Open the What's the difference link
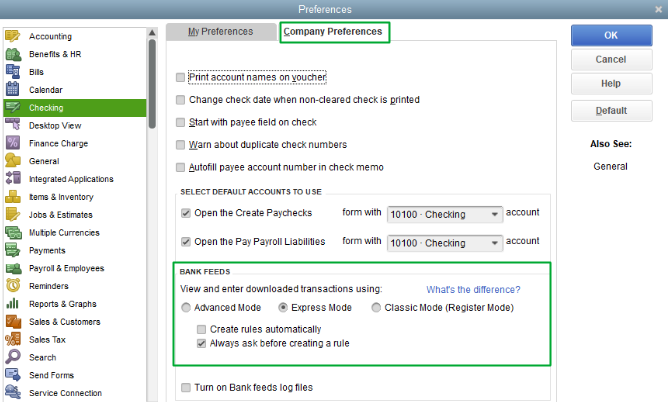The height and width of the screenshot is (402, 668). 473,290
